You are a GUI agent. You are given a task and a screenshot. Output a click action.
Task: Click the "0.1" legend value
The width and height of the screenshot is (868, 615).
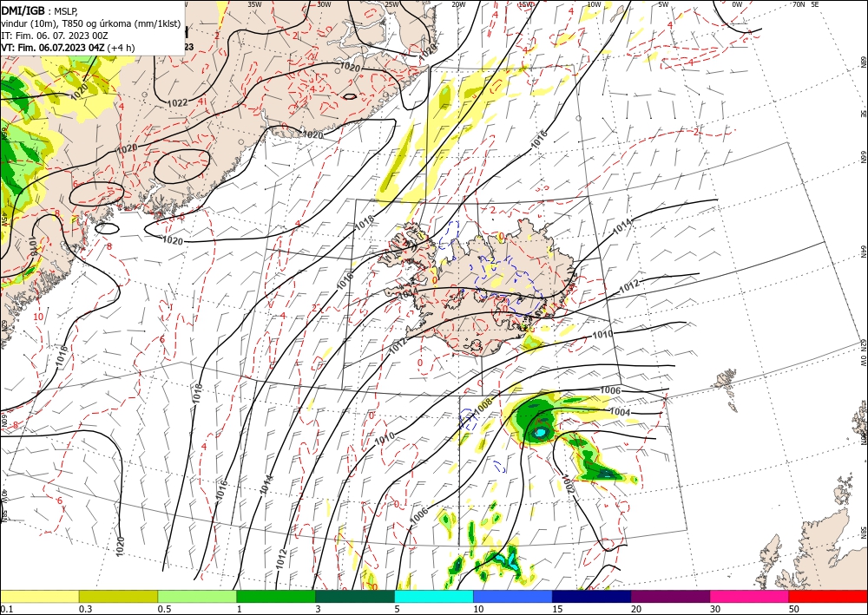coord(6,609)
